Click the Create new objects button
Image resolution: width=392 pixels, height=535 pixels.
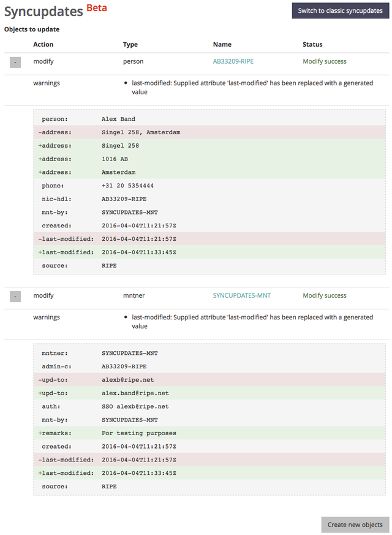[355, 525]
